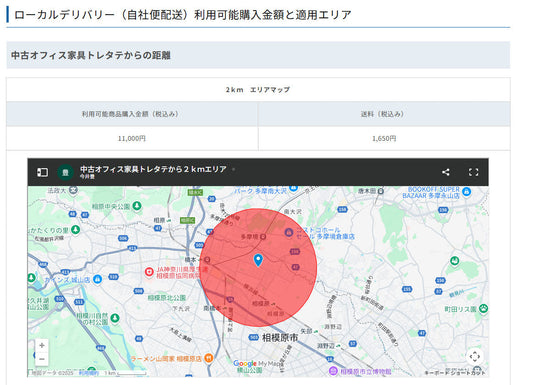Click the 淵野辺 station label
Viewport: 533px width, 385px height.
coord(326,346)
